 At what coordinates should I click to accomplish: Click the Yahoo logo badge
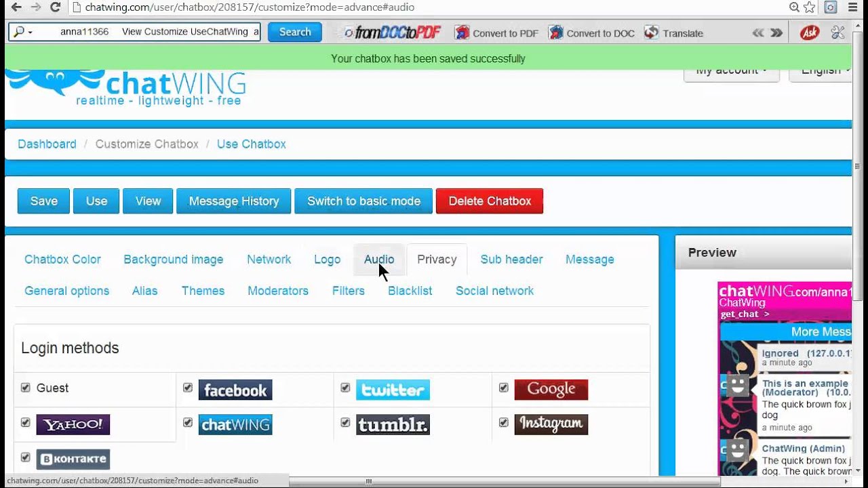[x=73, y=424]
